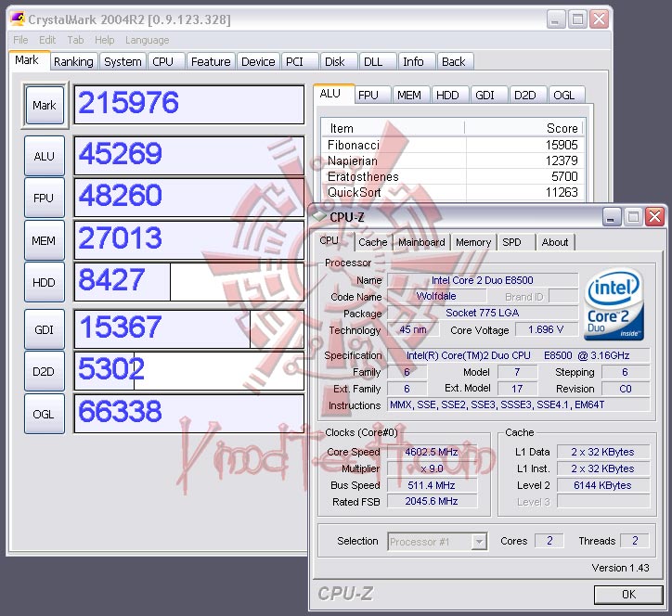Close the CPU-Z window

pyautogui.click(x=655, y=217)
